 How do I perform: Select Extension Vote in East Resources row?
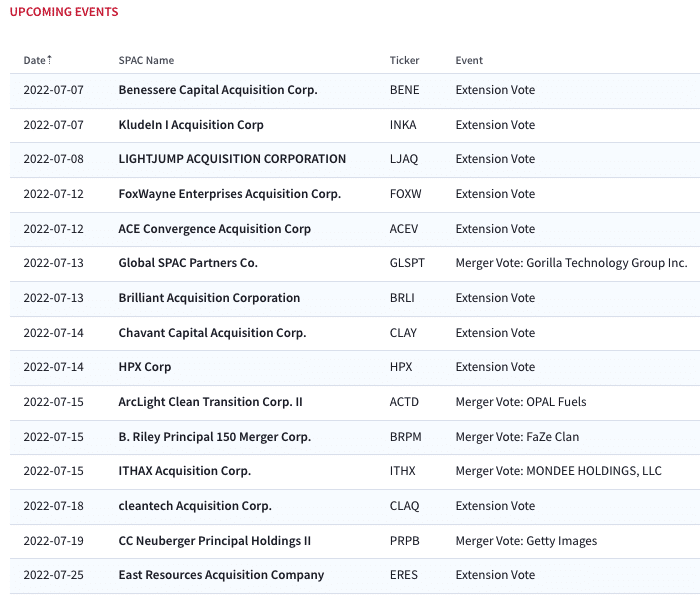495,575
